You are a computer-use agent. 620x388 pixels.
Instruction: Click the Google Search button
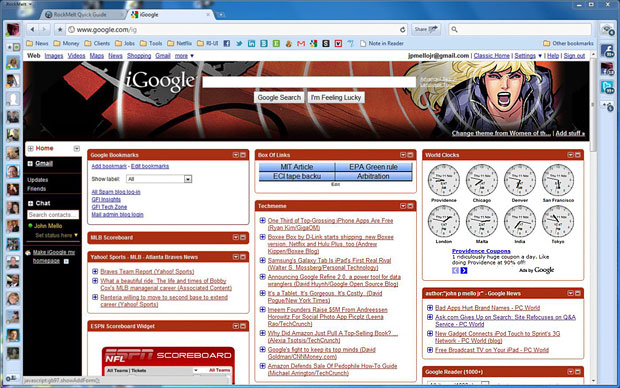[x=279, y=97]
